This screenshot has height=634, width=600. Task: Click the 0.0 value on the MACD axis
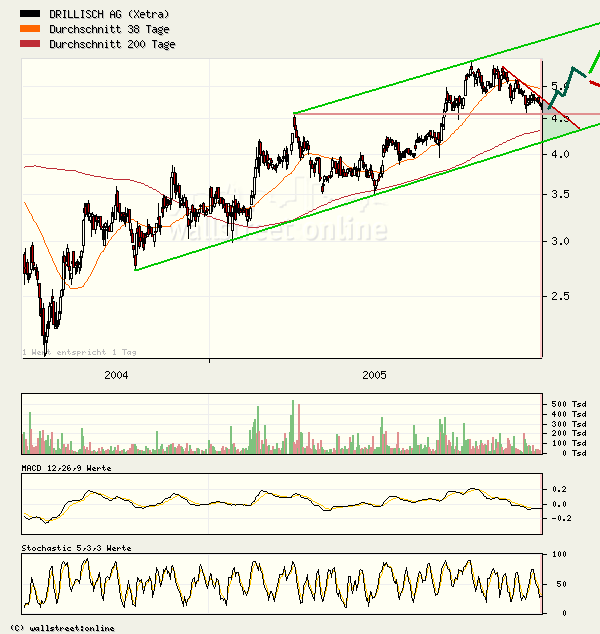point(559,504)
